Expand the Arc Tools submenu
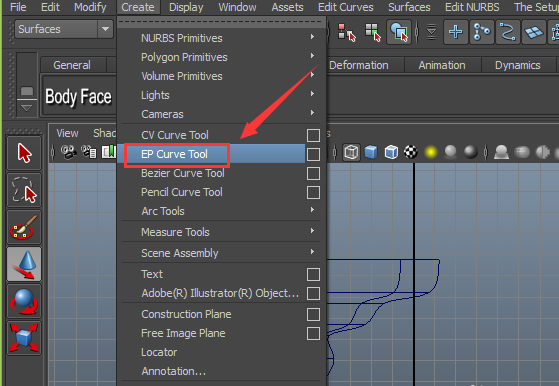 [221, 211]
